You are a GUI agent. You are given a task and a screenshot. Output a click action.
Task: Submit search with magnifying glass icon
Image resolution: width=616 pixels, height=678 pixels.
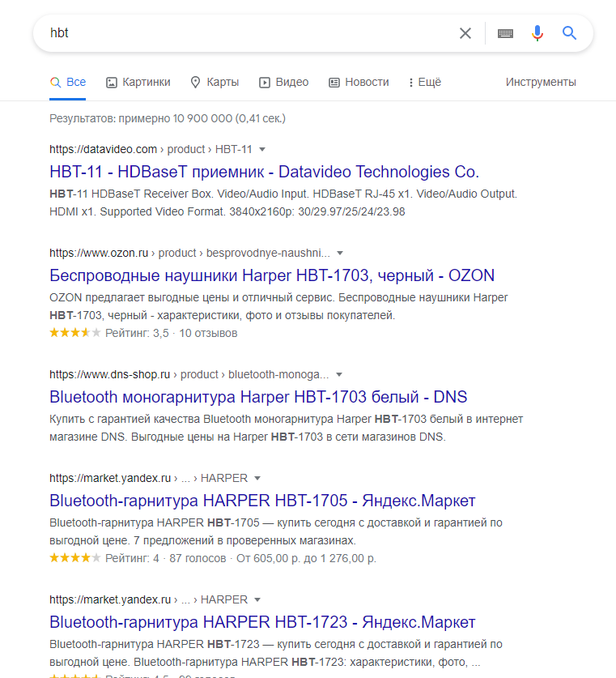point(569,33)
